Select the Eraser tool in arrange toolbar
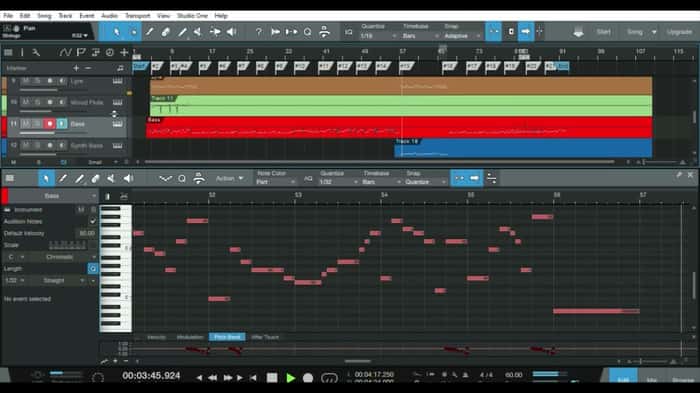The width and height of the screenshot is (700, 393). click(x=166, y=32)
